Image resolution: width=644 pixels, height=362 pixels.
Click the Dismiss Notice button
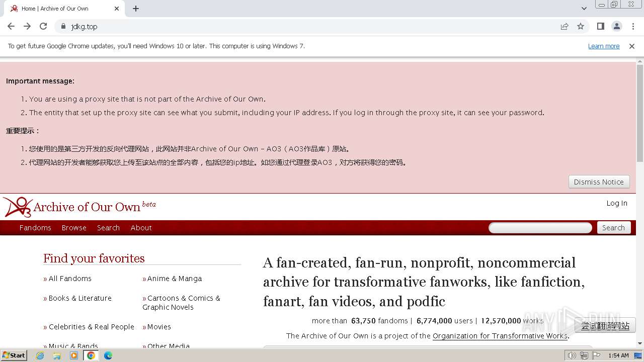click(599, 182)
